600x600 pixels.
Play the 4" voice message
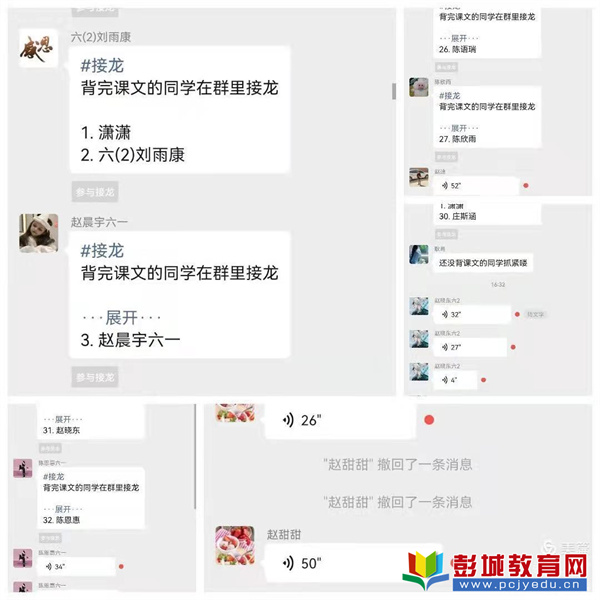click(x=455, y=380)
